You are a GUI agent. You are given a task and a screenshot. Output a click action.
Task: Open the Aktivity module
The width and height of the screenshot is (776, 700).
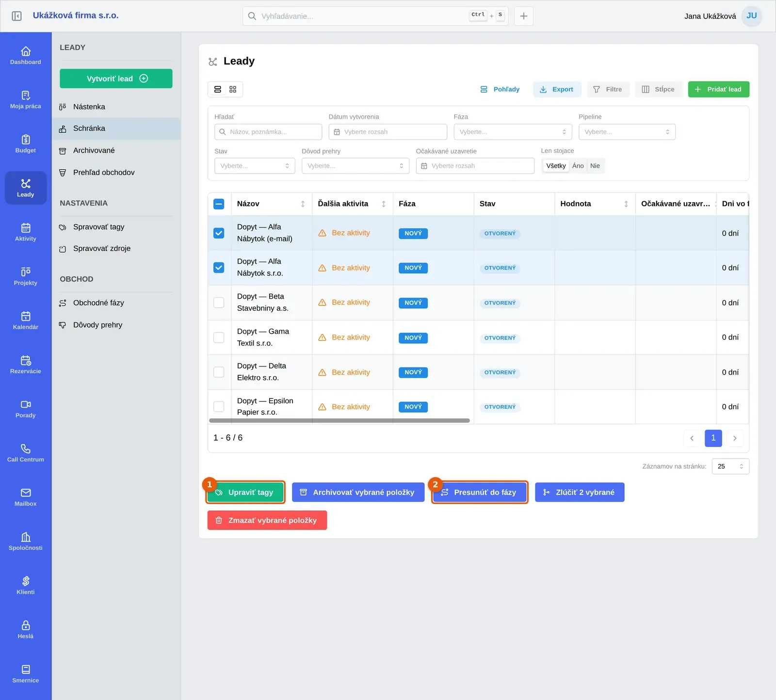click(x=26, y=232)
